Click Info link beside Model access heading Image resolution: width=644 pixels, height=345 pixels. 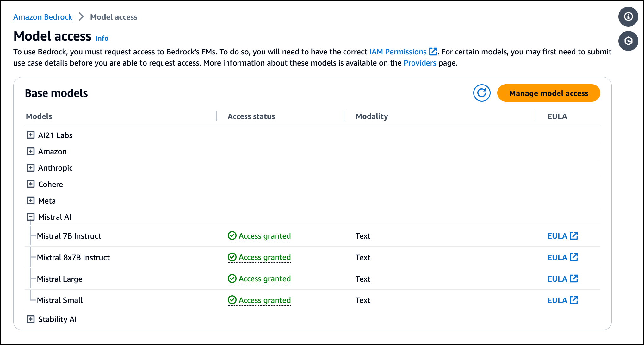point(102,38)
